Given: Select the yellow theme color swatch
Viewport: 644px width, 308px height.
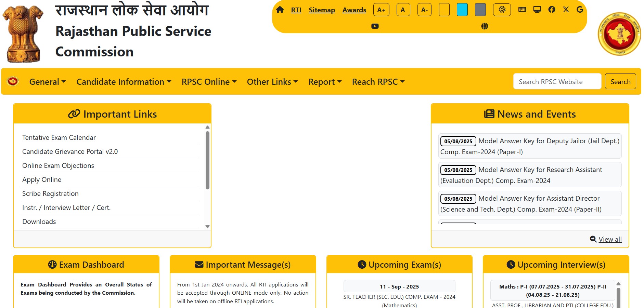Looking at the screenshot, I should 444,10.
